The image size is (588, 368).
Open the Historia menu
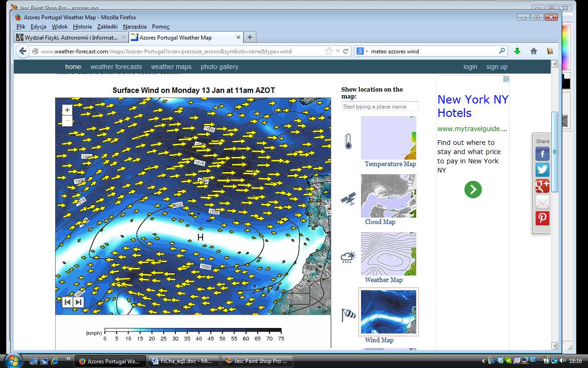[82, 27]
